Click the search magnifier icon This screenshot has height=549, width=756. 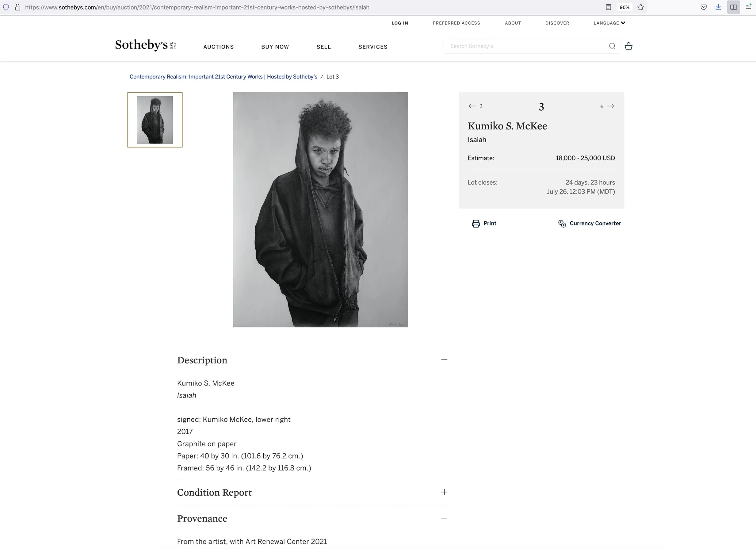(612, 46)
